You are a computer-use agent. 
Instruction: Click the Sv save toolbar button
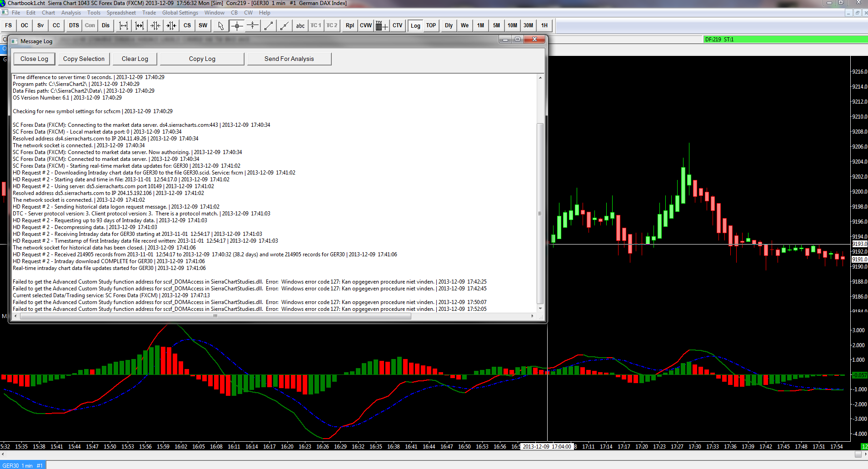40,25
